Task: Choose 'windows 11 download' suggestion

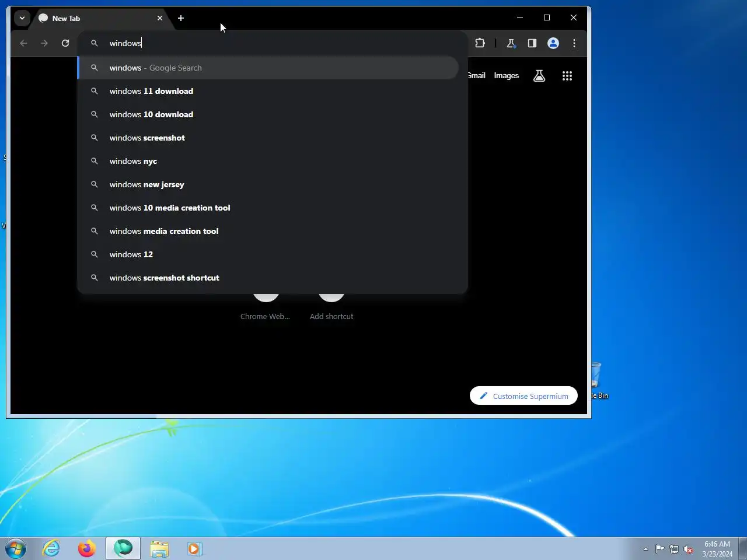Action: [268, 91]
